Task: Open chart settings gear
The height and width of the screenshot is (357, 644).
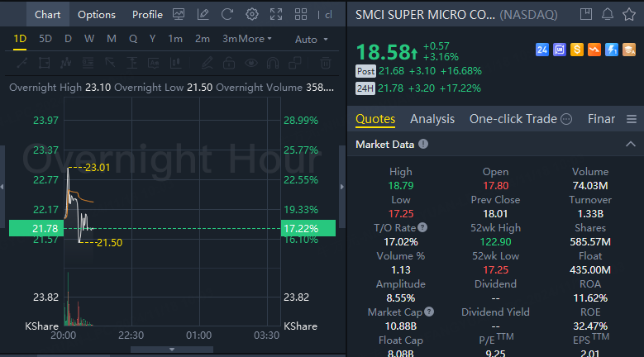Action: pyautogui.click(x=252, y=14)
